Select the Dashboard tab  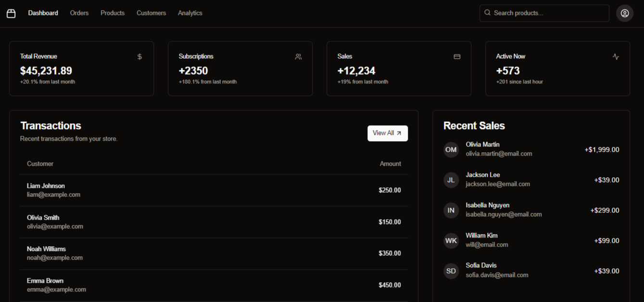[43, 13]
